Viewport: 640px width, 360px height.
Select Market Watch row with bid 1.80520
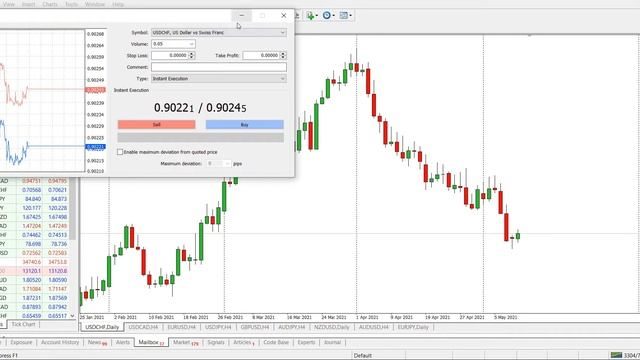tap(35, 280)
